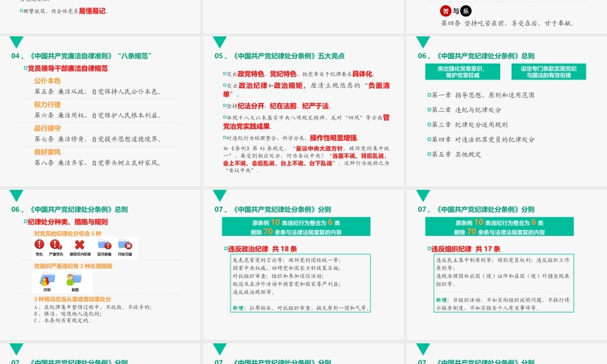The width and height of the screenshot is (607, 364).
Task: Select the 警告 warning icon on slide 06
Action: (40, 246)
